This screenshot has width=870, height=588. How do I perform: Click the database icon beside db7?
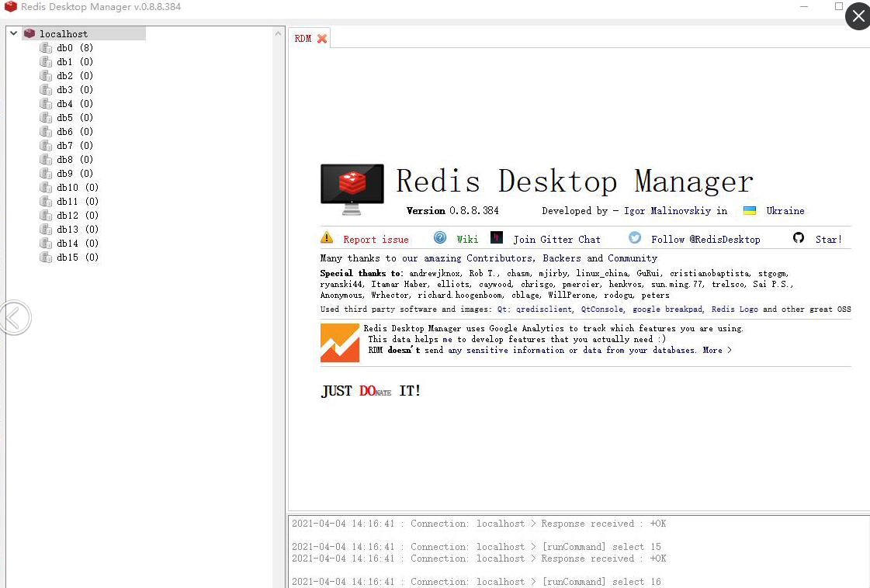46,145
